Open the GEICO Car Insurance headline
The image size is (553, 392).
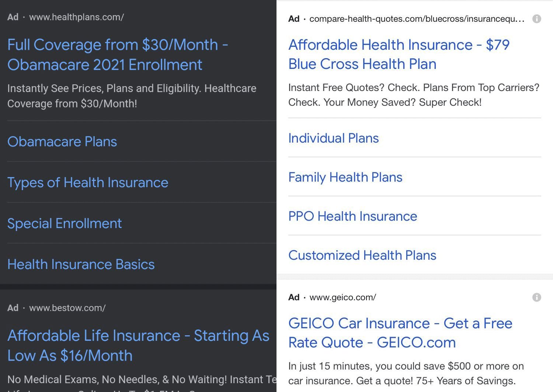pos(400,333)
